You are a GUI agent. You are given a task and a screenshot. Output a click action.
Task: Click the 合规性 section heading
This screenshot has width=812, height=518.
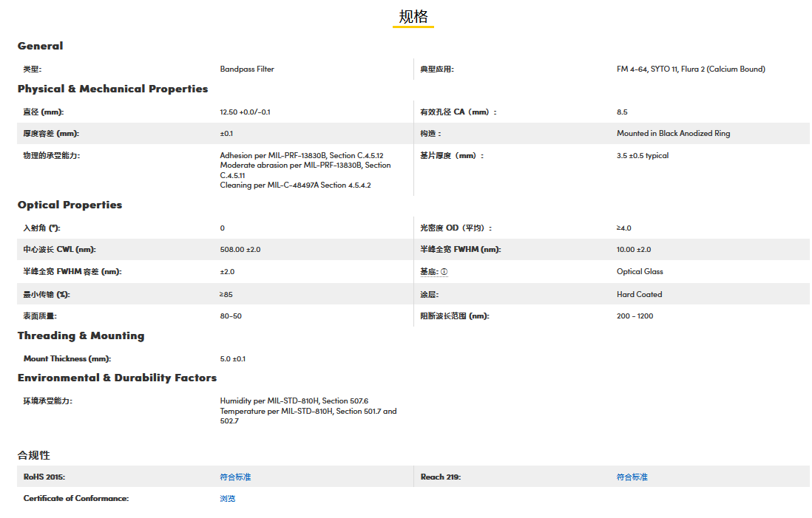pyautogui.click(x=34, y=455)
